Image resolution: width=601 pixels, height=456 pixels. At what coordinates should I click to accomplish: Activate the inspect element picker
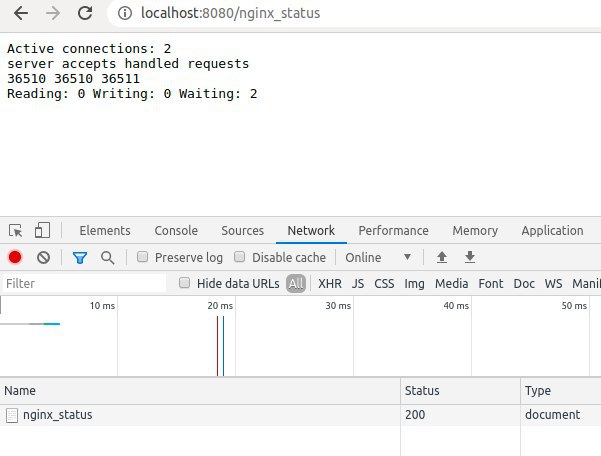click(x=16, y=230)
